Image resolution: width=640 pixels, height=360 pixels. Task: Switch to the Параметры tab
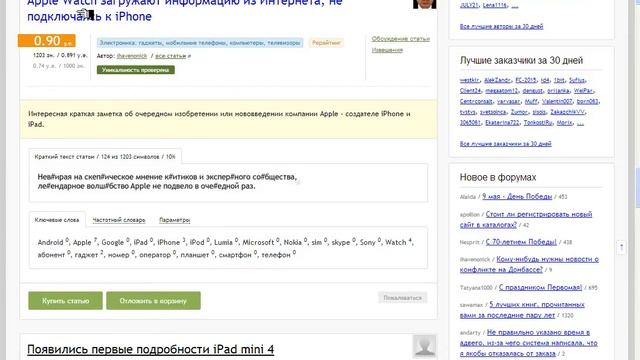pyautogui.click(x=175, y=220)
